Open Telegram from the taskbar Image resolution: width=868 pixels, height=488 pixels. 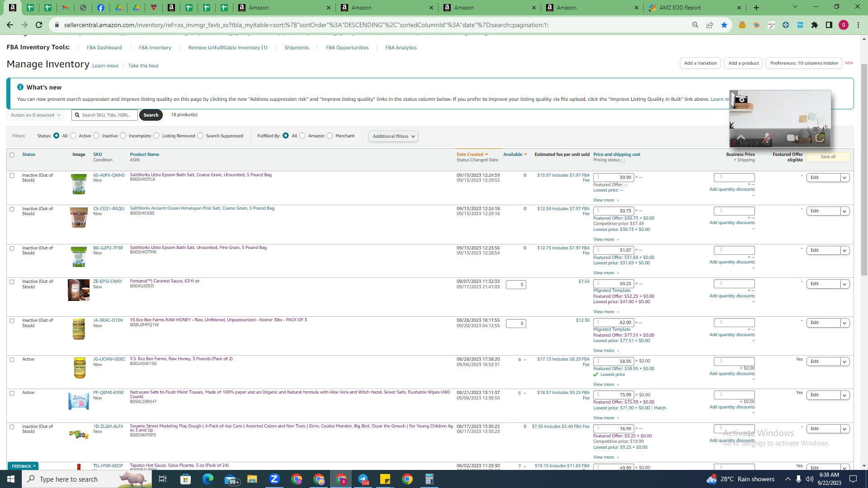click(x=363, y=479)
